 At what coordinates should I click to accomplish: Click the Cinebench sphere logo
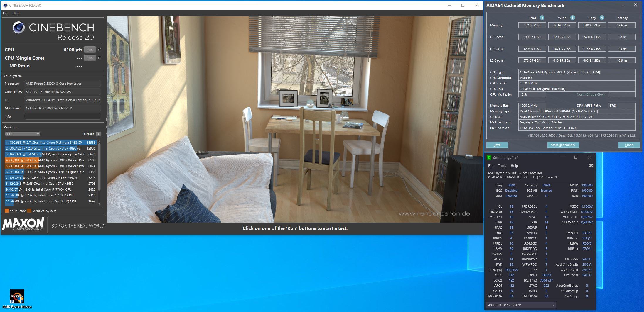click(x=18, y=28)
